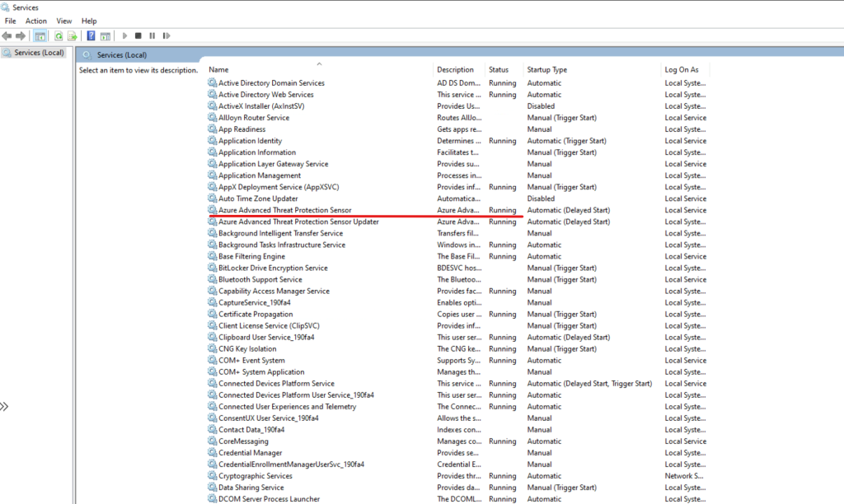
Task: Export the services list
Action: coord(72,35)
